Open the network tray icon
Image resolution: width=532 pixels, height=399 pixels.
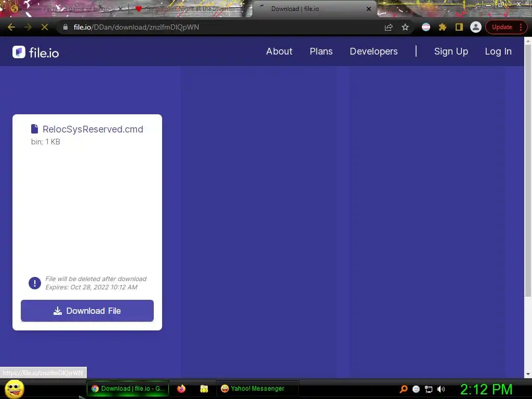[429, 389]
